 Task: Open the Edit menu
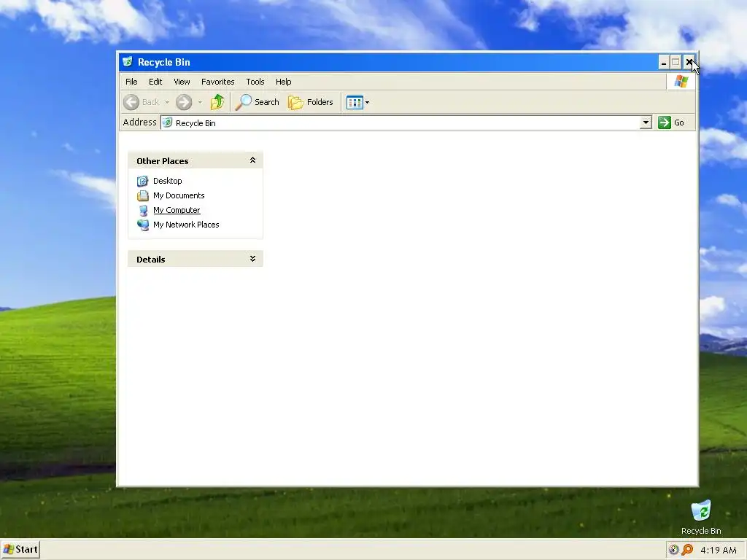[x=155, y=82]
